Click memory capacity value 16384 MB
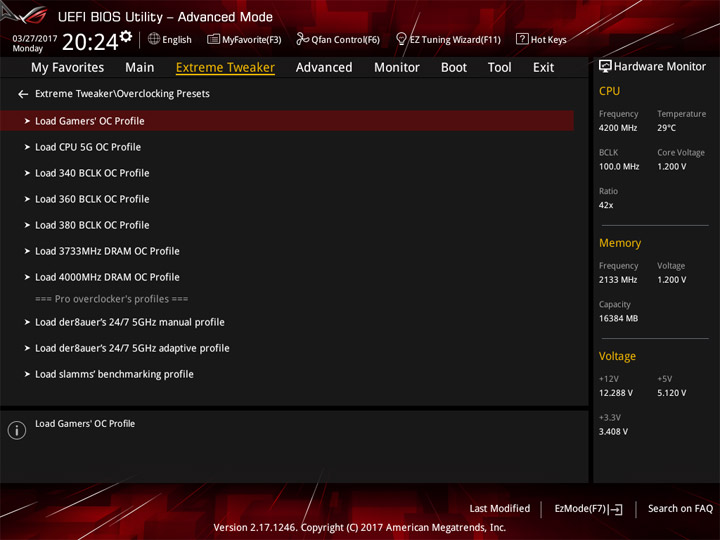 (618, 319)
